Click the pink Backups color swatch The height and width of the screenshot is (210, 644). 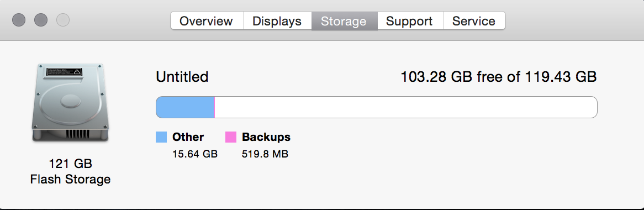[x=231, y=137]
